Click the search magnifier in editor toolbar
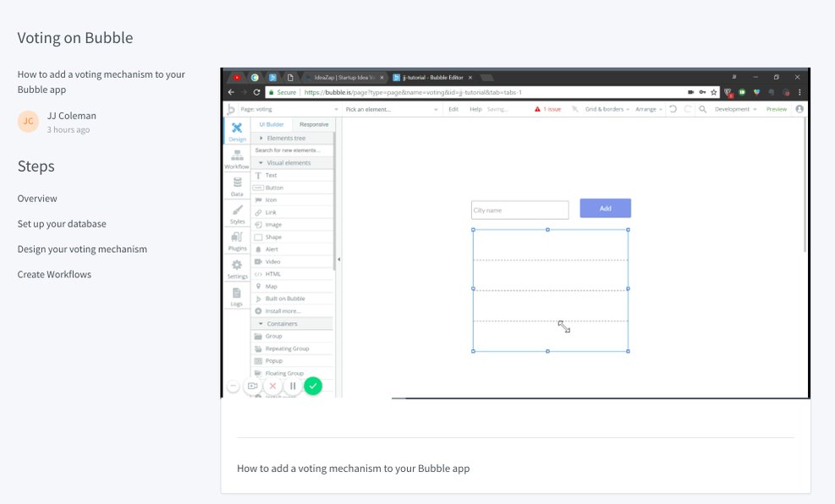The width and height of the screenshot is (835, 504). tap(702, 109)
